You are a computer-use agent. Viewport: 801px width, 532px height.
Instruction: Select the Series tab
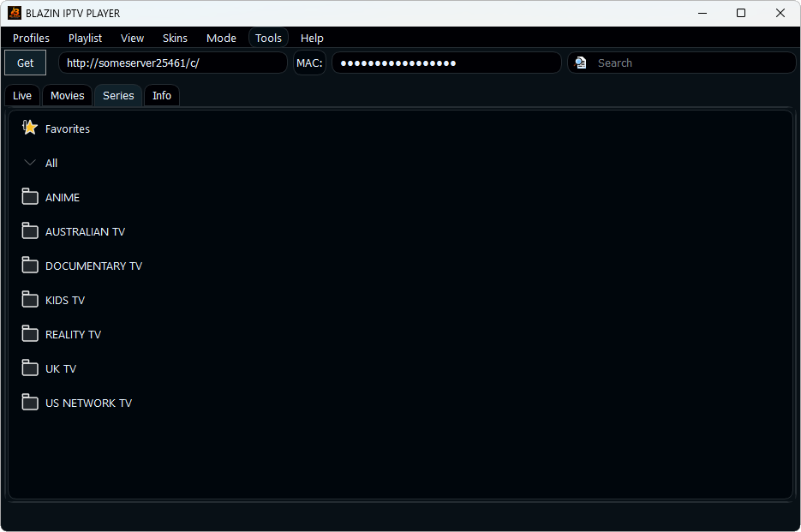click(x=118, y=96)
